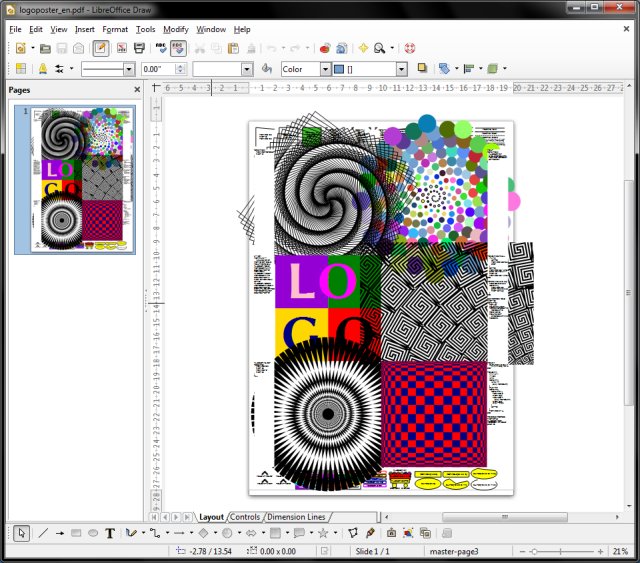Toggle Edit File mode button
640x563 pixels.
click(101, 48)
